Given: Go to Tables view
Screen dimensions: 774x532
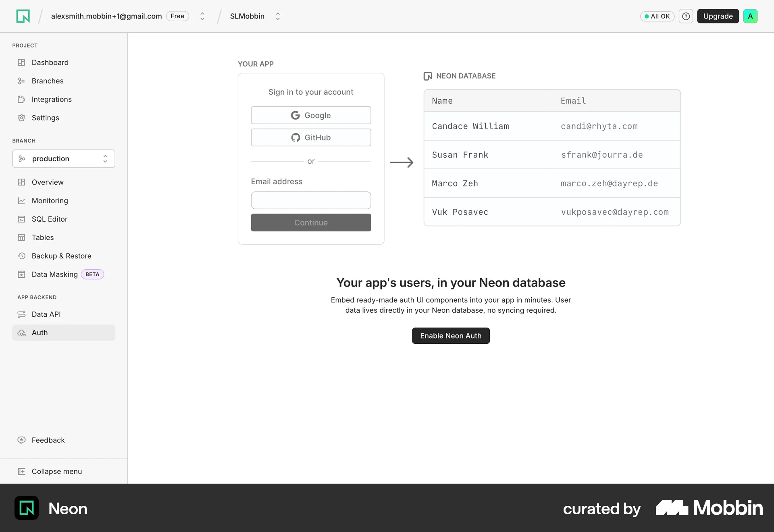Looking at the screenshot, I should click(x=64, y=238).
